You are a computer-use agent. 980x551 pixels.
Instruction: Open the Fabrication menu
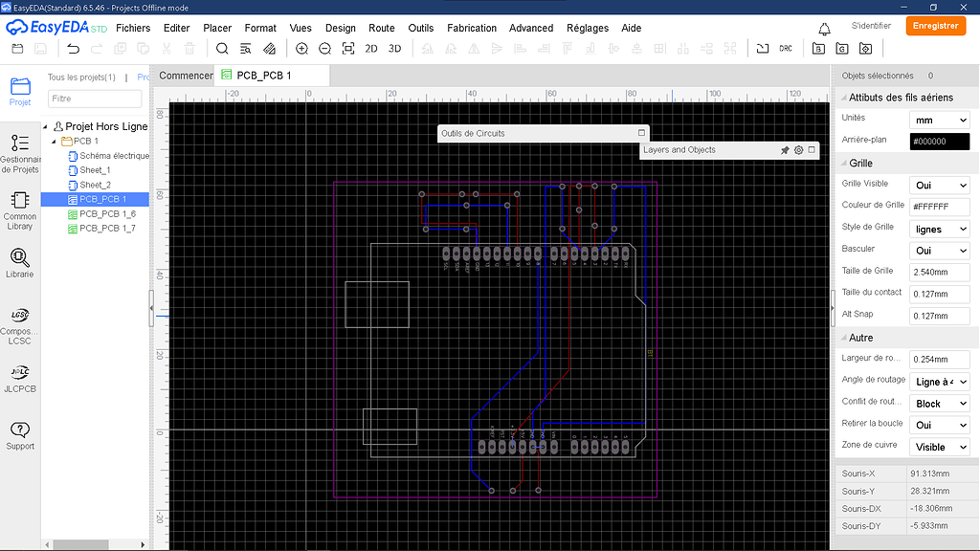(471, 28)
